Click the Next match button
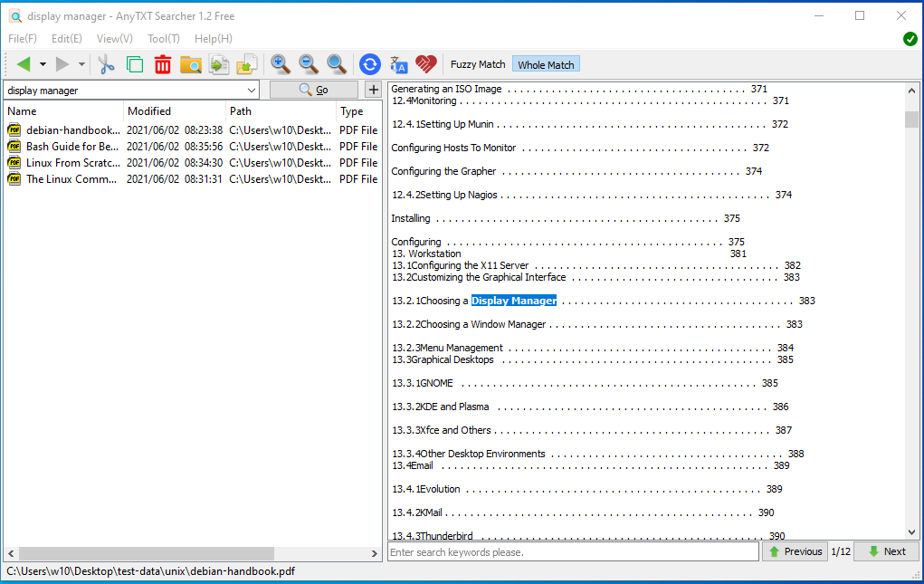Screen dimensions: 924x584 point(885,551)
